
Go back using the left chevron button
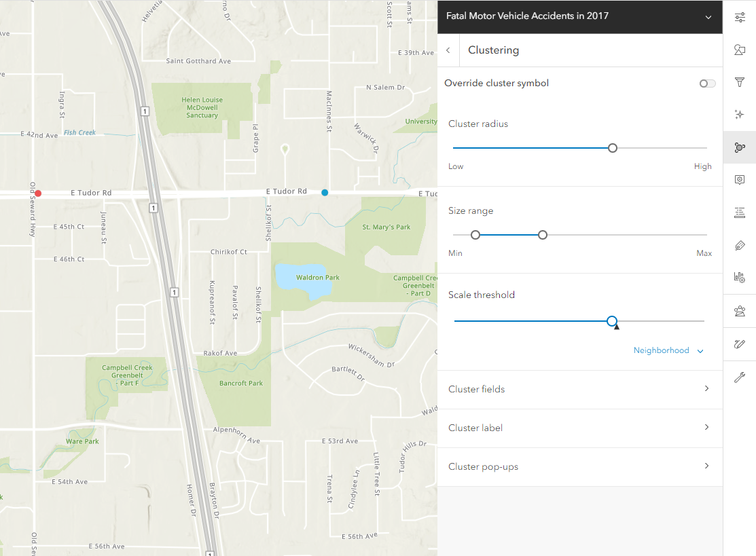[x=448, y=50]
